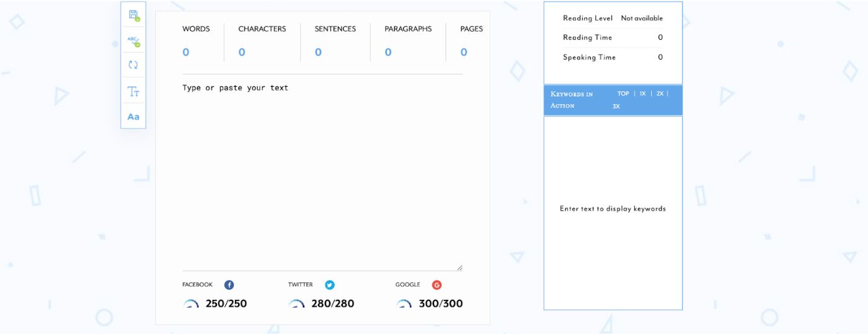
Task: Click the Speaking Time value
Action: 660,57
